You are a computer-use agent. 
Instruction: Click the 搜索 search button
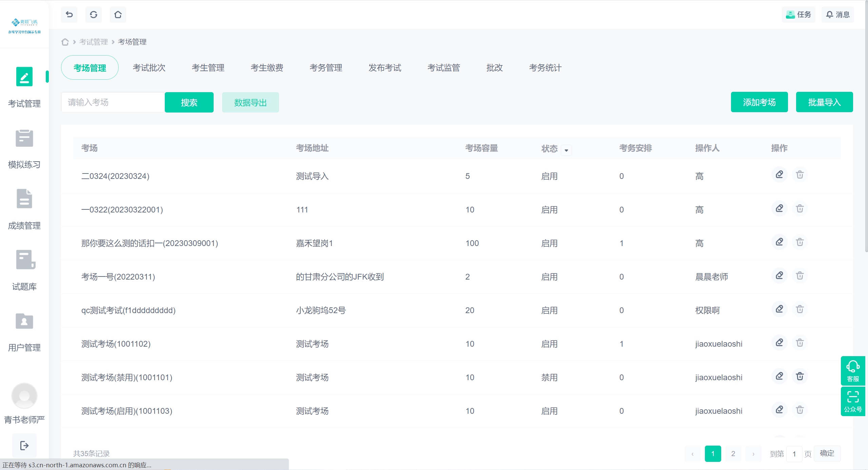click(x=189, y=102)
